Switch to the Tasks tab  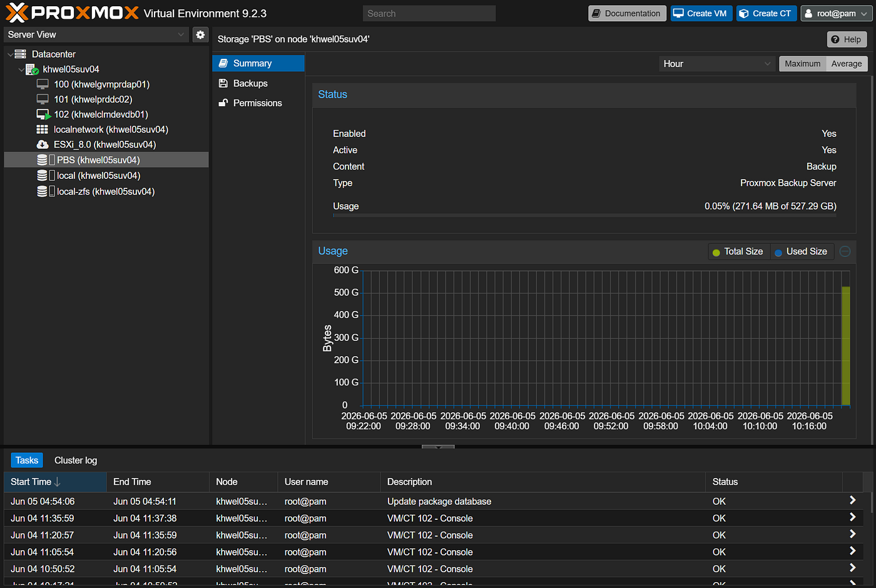click(x=27, y=460)
